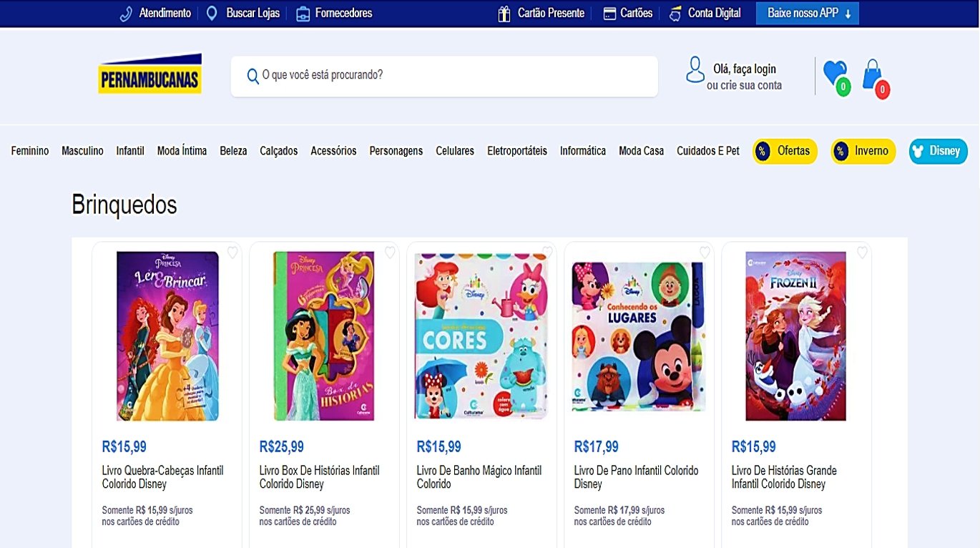980x548 pixels.
Task: Favorite the Livro De Banho Mágico heart
Action: coord(547,253)
